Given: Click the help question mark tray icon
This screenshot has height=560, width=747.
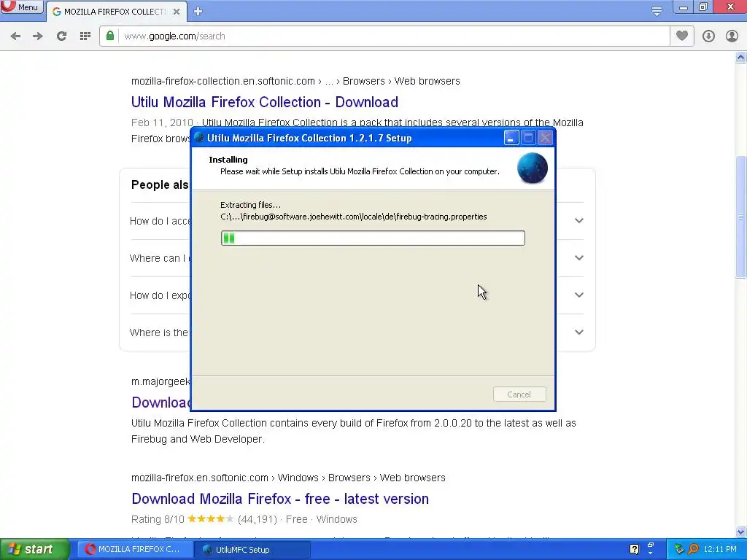Looking at the screenshot, I should (x=634, y=549).
